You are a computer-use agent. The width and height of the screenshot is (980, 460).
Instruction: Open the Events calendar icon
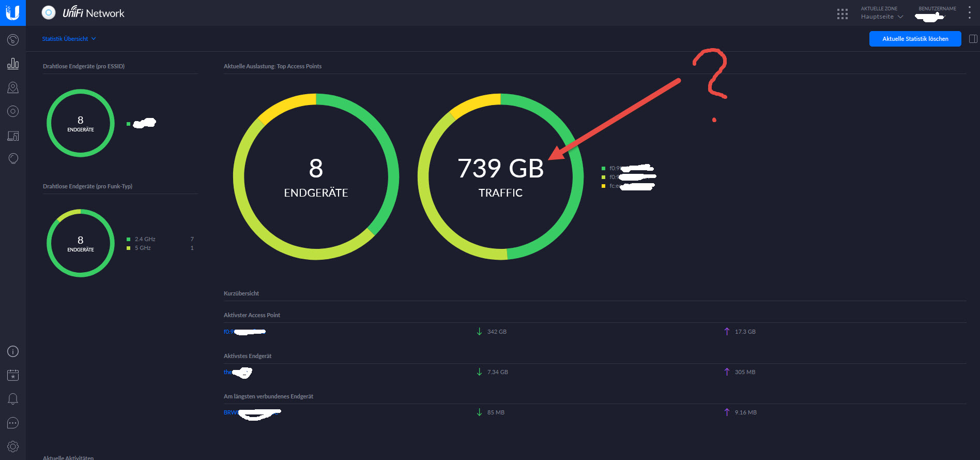(x=13, y=375)
